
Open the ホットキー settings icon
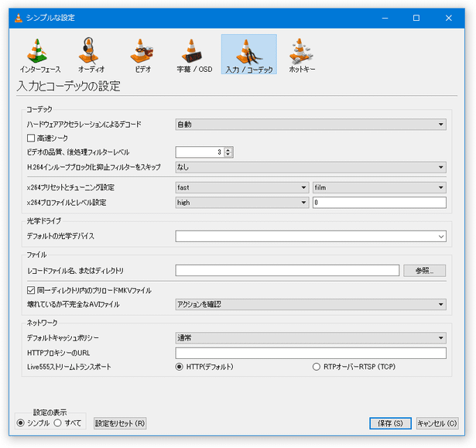[302, 52]
